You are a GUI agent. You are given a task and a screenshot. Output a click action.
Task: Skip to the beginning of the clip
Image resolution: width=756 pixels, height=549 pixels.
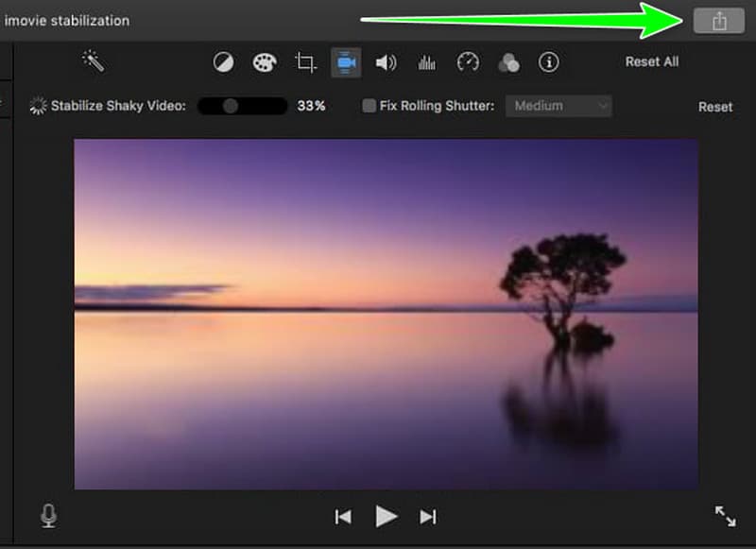coord(343,516)
